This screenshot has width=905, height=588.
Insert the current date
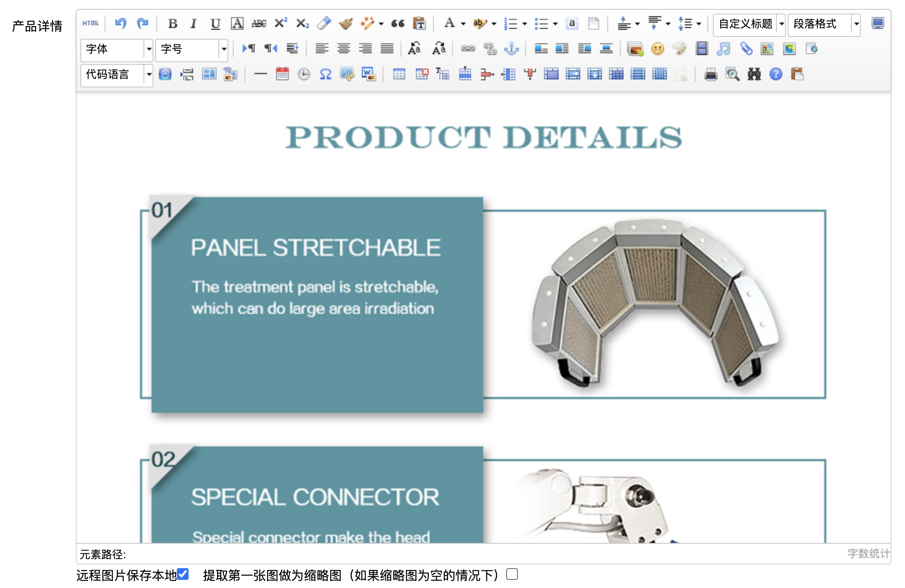tap(282, 73)
